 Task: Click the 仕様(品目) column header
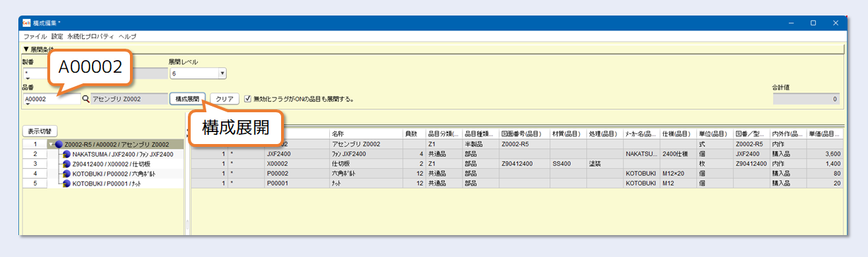point(678,133)
